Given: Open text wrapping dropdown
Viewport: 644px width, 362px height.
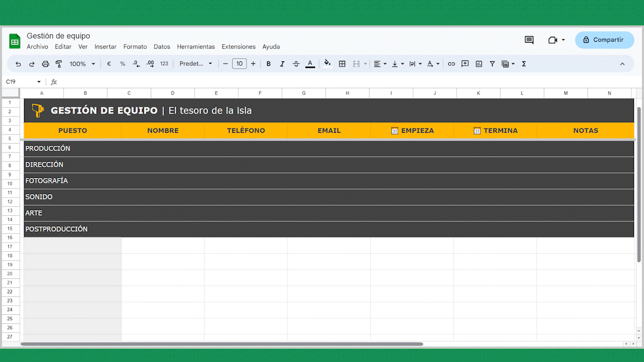Looking at the screenshot, I should tap(416, 64).
